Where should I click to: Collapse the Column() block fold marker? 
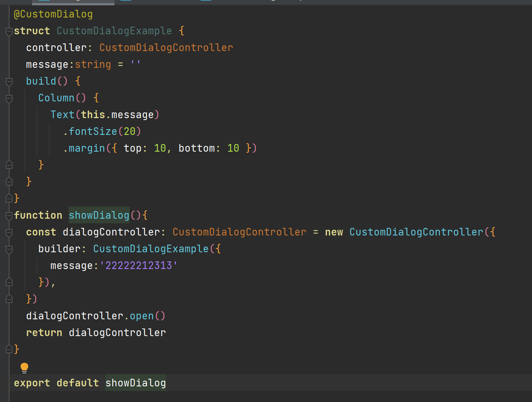click(10, 98)
